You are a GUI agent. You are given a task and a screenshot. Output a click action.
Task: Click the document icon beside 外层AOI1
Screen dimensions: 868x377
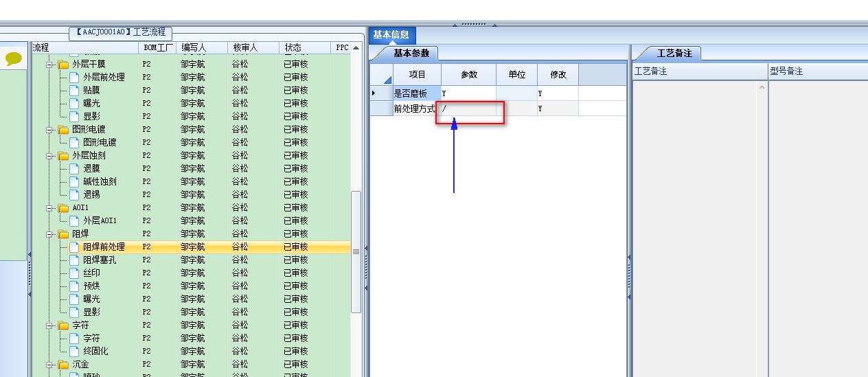[74, 220]
